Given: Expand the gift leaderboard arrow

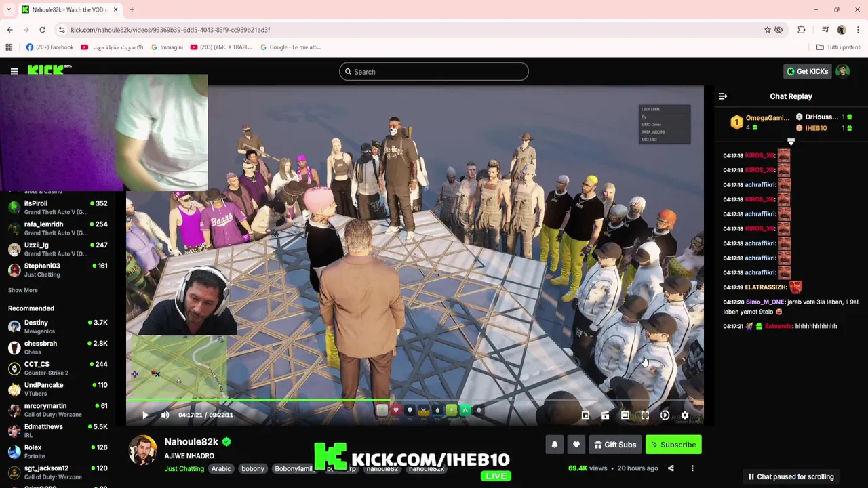Looking at the screenshot, I should (x=791, y=142).
